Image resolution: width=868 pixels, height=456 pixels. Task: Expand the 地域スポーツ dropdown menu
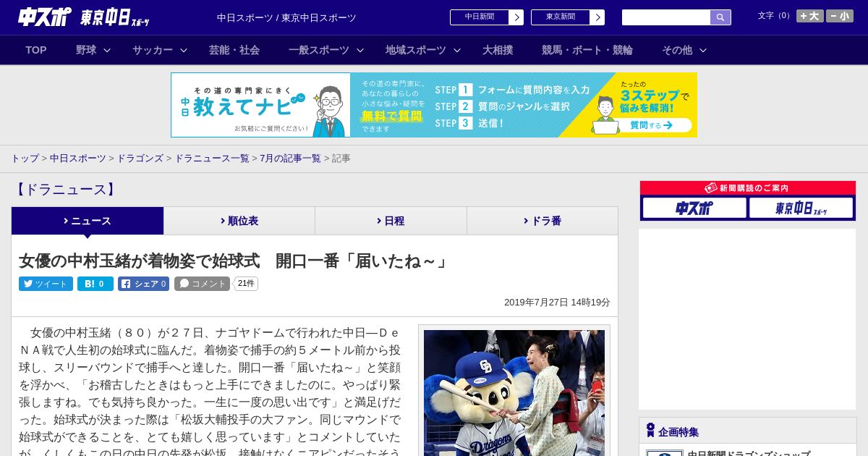tap(423, 50)
